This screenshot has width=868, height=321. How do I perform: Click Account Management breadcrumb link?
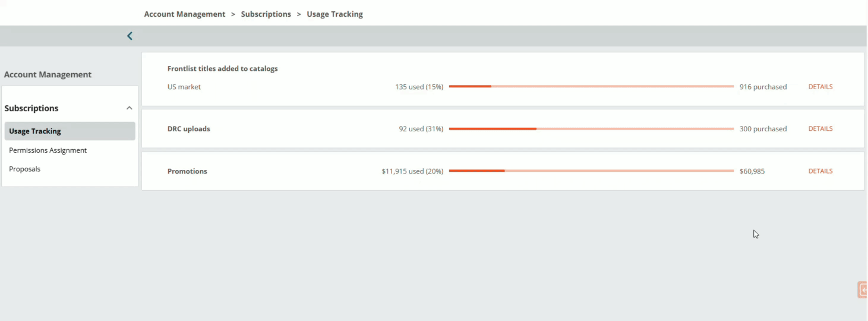click(185, 14)
